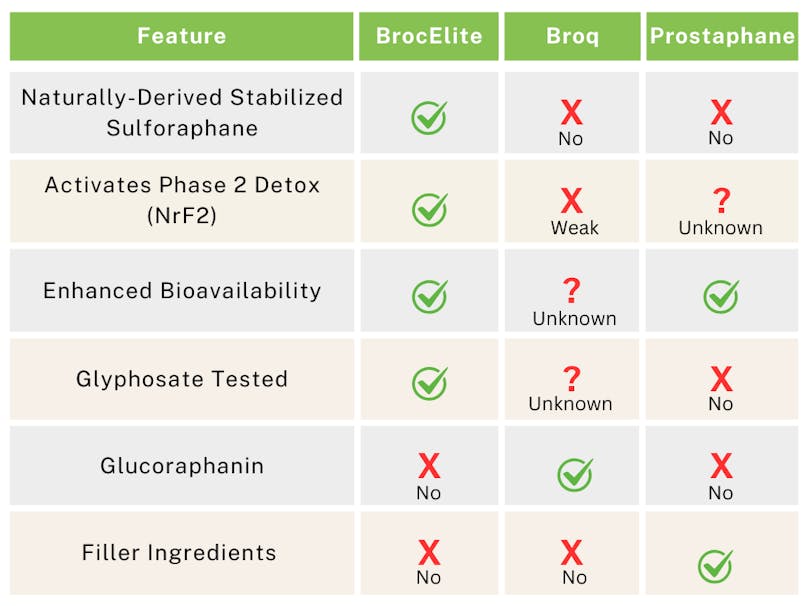Click Prostaphane's question mark for Phase 2 Detox
The width and height of the screenshot is (808, 606).
[x=720, y=200]
